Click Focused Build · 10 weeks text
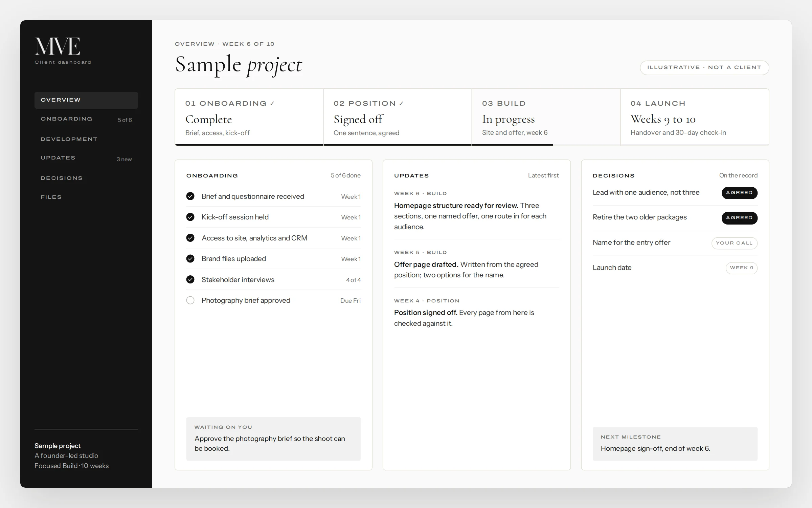 (72, 466)
